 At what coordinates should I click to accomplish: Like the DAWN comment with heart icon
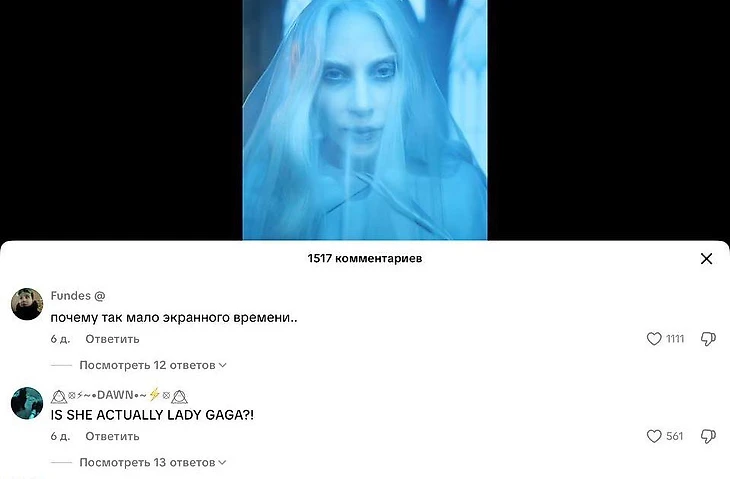coord(654,436)
